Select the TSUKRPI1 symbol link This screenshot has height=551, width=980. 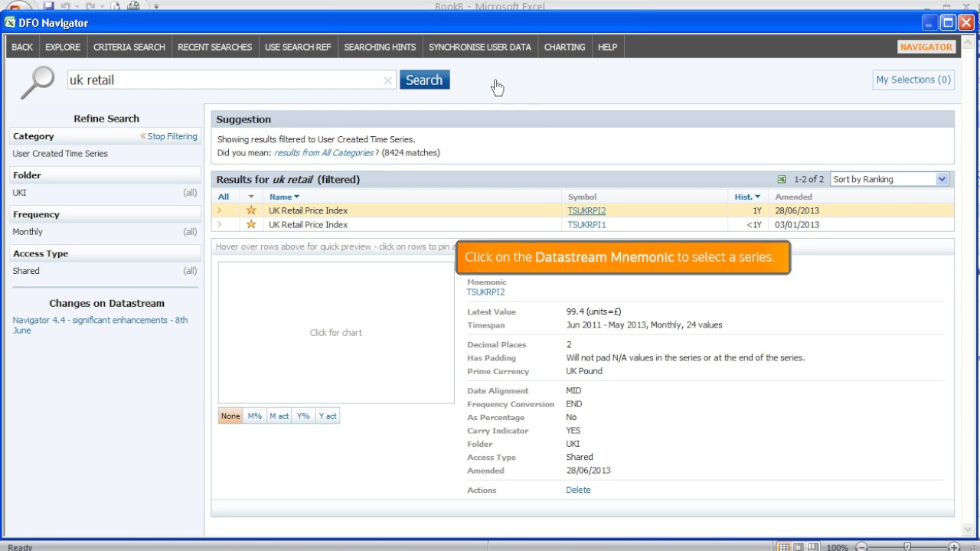pyautogui.click(x=586, y=224)
